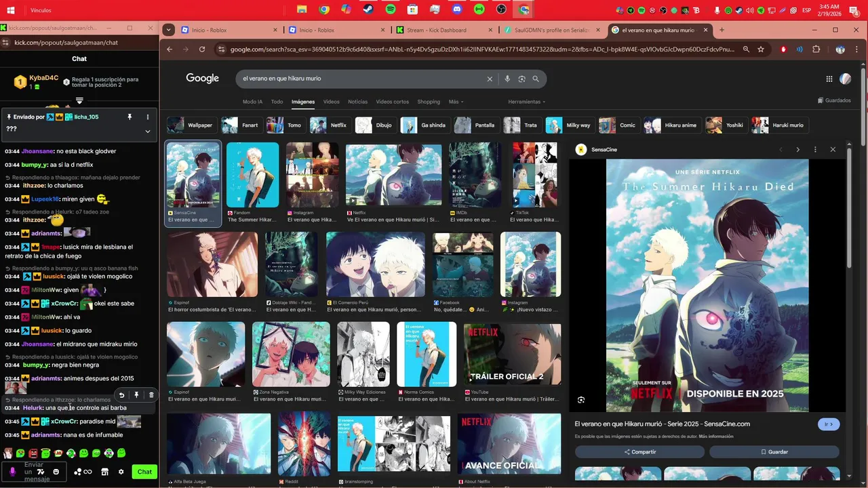Open pinned message three-dot options
Image resolution: width=868 pixels, height=488 pixels.
pyautogui.click(x=148, y=117)
